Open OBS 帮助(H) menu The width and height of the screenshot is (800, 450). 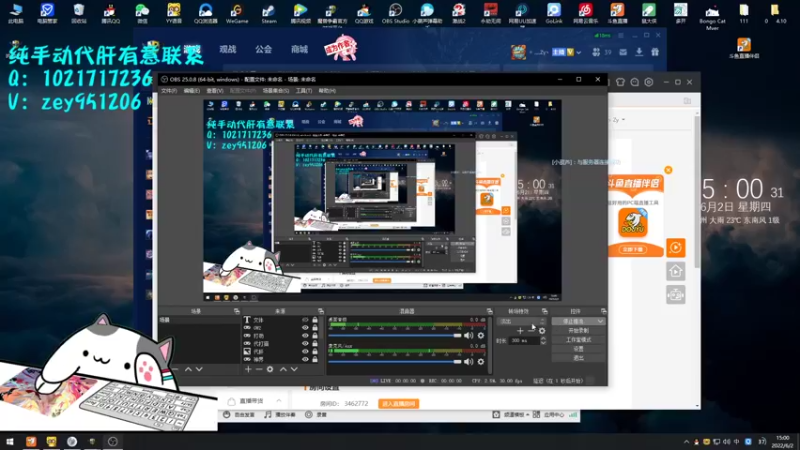tap(327, 91)
